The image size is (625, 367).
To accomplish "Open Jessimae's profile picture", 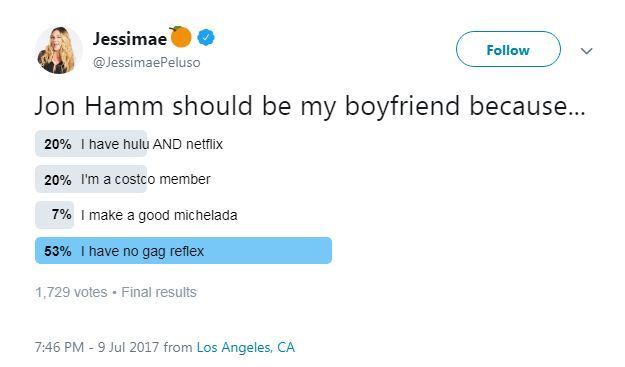I will click(x=58, y=50).
